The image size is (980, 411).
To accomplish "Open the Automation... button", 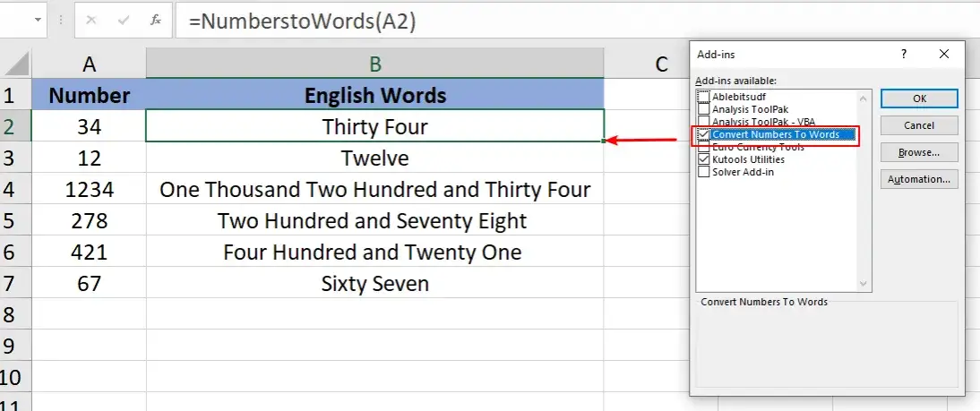I will [919, 179].
